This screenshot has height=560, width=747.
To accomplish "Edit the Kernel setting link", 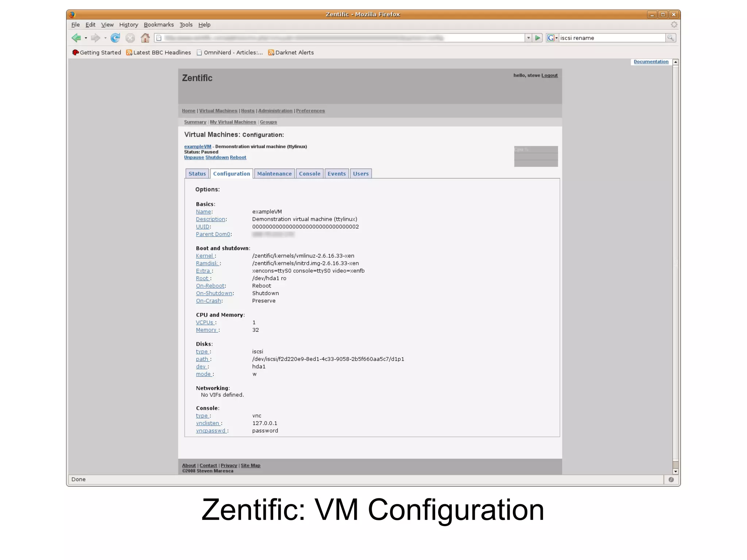I will tap(204, 256).
